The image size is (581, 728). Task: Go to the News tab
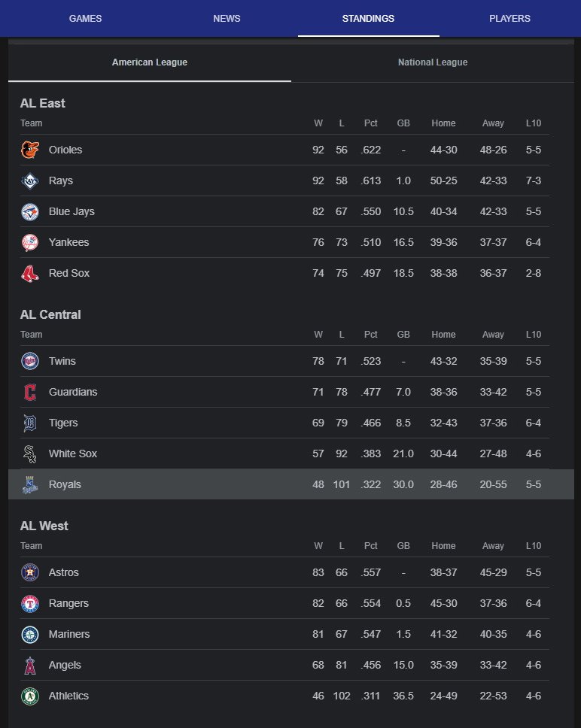coord(227,18)
